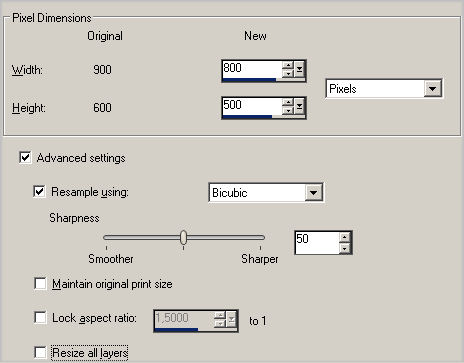
Task: Click the new Height field showing 500
Action: [x=252, y=106]
